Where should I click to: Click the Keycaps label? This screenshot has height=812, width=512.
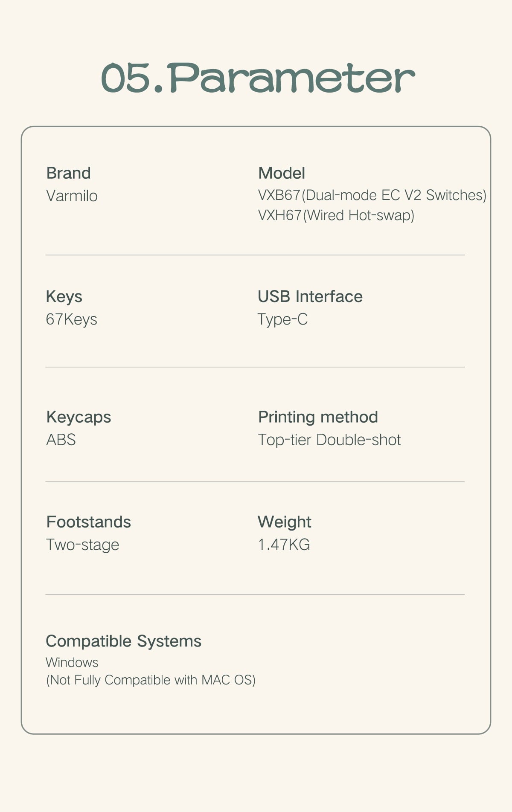[x=79, y=417]
